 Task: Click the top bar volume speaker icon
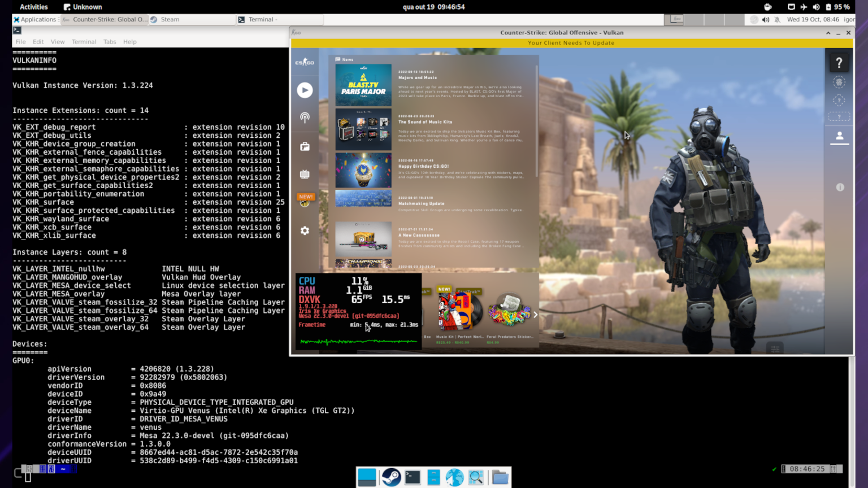click(816, 7)
